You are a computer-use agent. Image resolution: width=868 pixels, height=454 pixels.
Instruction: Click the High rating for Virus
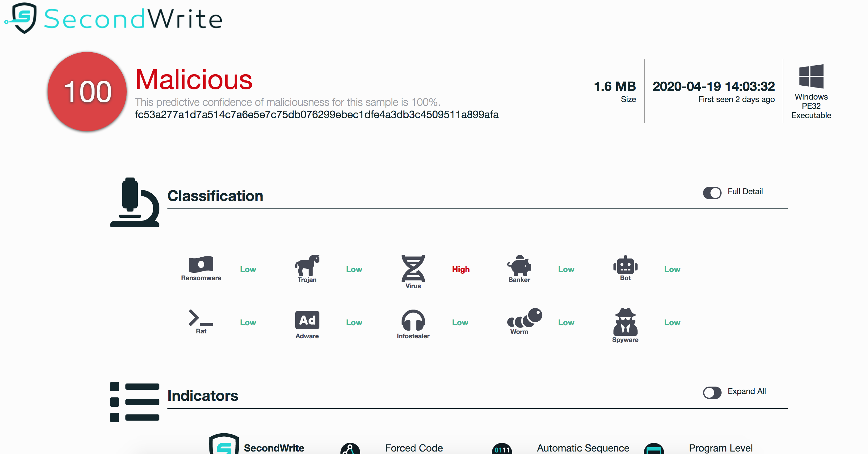(461, 269)
